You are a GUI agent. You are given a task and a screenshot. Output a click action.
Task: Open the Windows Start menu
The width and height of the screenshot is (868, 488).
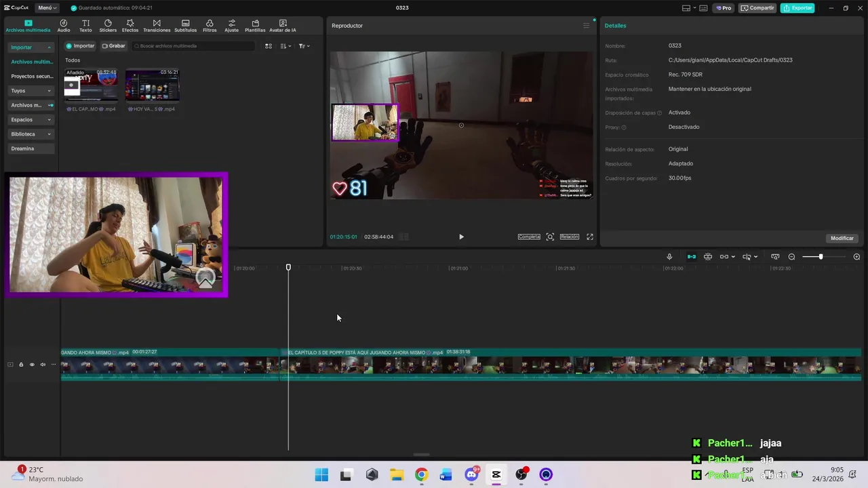tap(321, 474)
